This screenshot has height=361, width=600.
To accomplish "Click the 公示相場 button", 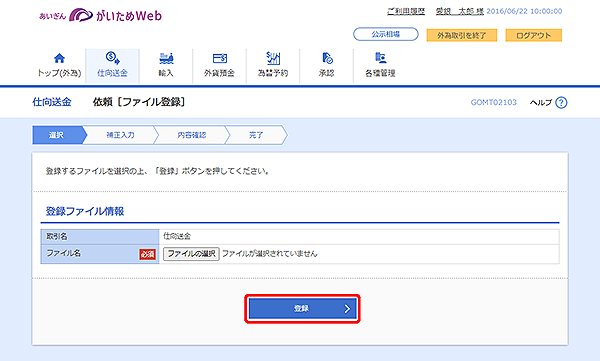I will 386,34.
